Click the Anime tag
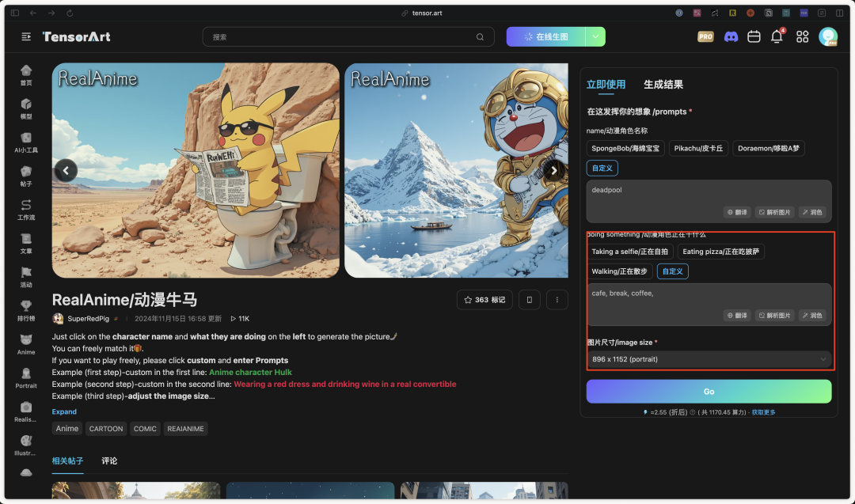 pos(67,428)
